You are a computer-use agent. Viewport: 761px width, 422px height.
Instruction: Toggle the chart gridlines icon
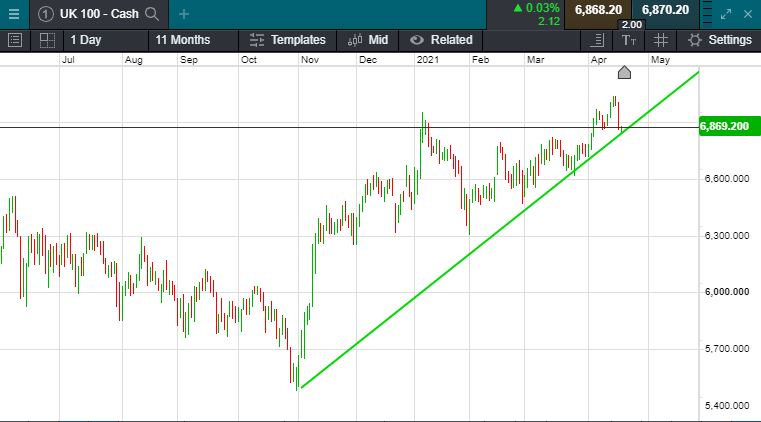pyautogui.click(x=660, y=40)
